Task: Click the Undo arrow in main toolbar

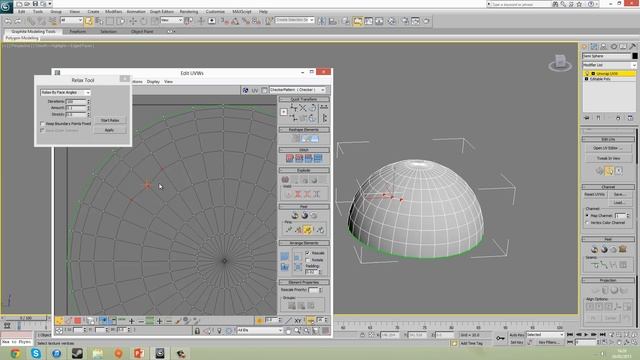Action: coord(8,21)
